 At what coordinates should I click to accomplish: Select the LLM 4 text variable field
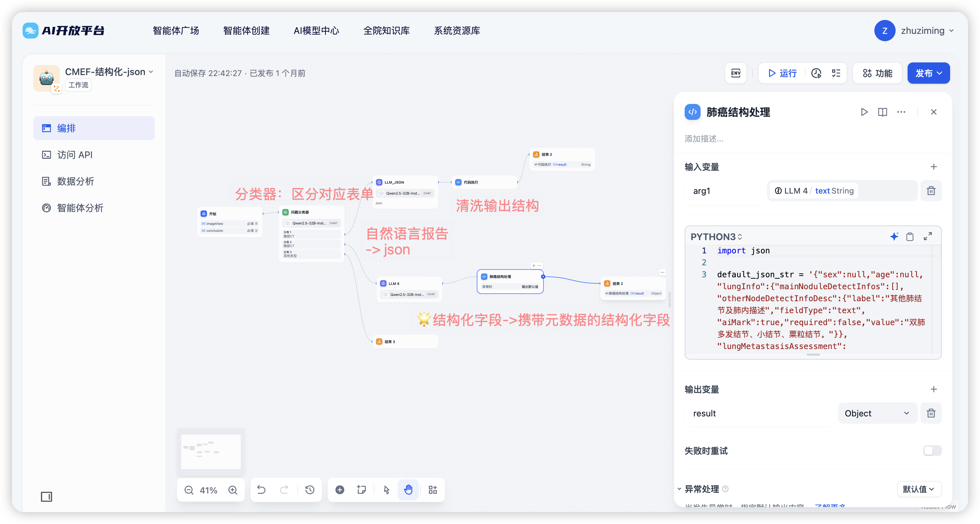pyautogui.click(x=842, y=191)
